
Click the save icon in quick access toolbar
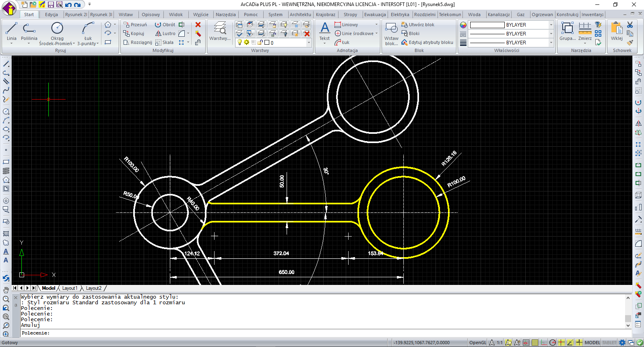coord(51,4)
